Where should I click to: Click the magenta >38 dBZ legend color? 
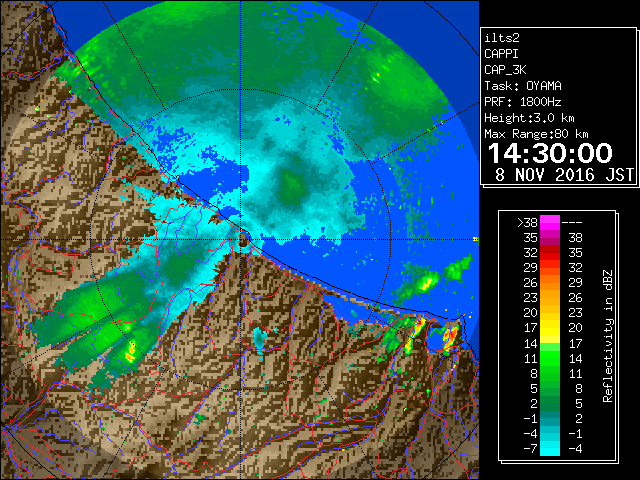[x=550, y=222]
